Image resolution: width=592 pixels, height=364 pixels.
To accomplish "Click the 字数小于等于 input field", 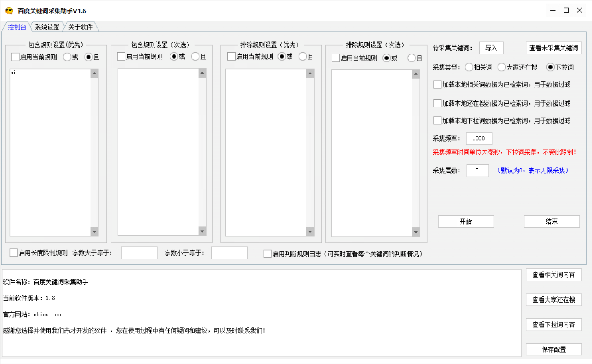I will click(229, 253).
